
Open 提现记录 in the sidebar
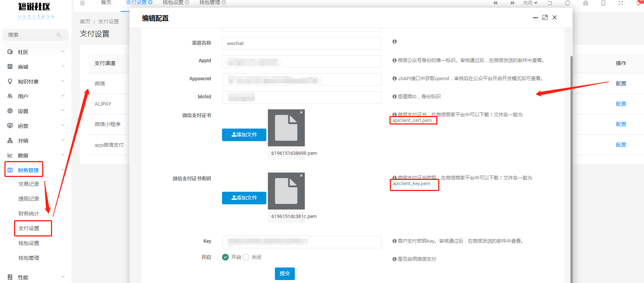click(29, 199)
